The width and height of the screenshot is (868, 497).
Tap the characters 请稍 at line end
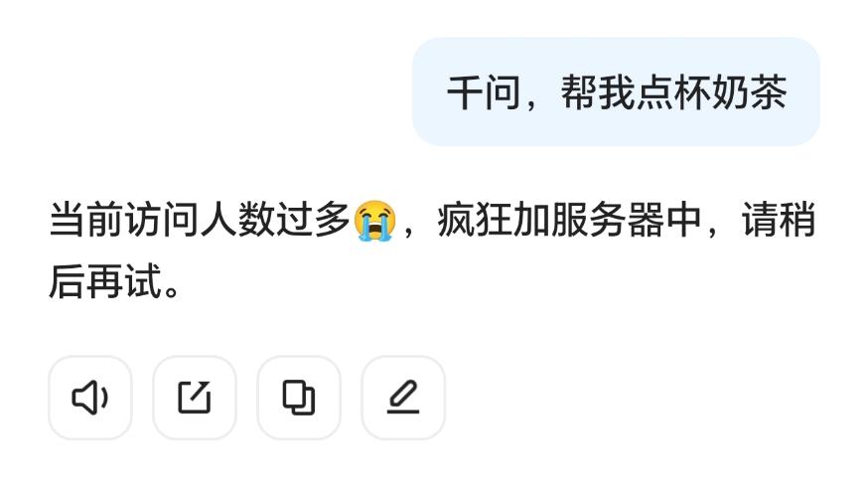coord(779,220)
